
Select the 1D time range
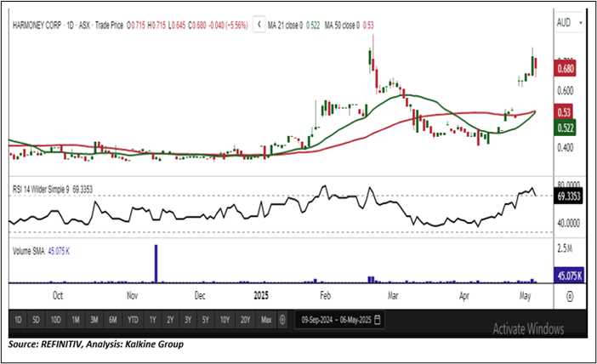[19, 320]
